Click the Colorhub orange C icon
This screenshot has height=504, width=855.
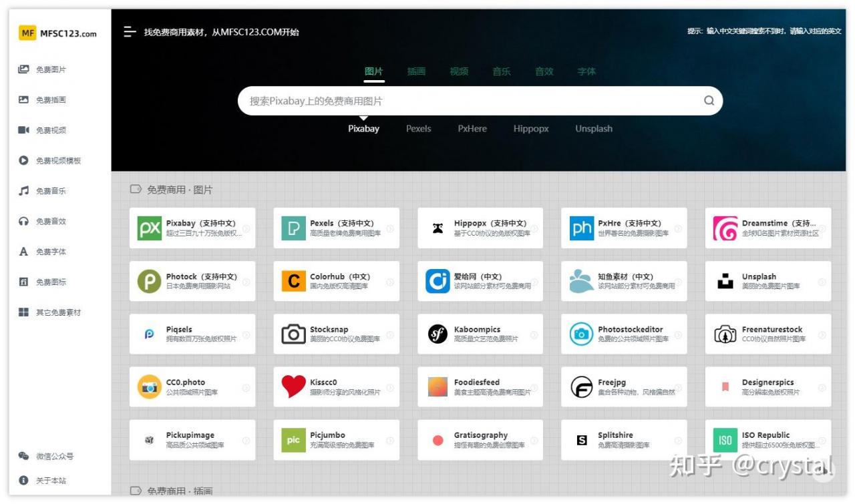[293, 281]
